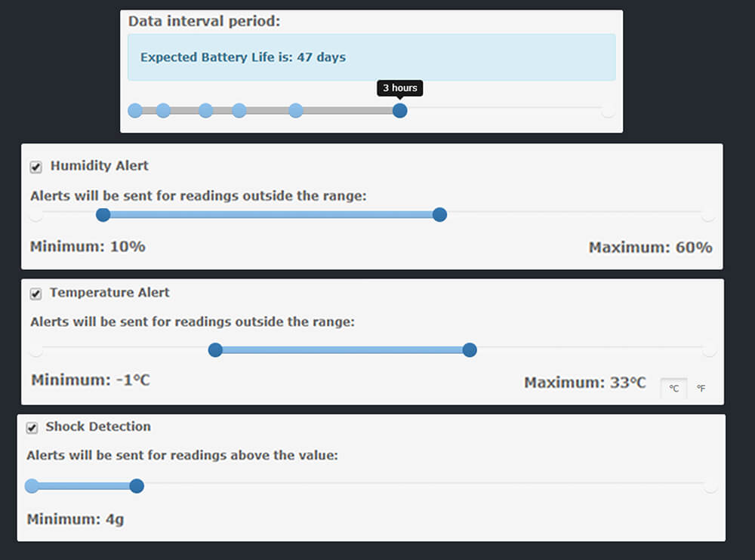755x560 pixels.
Task: Uncheck the Shock Detection checkbox
Action: point(32,428)
